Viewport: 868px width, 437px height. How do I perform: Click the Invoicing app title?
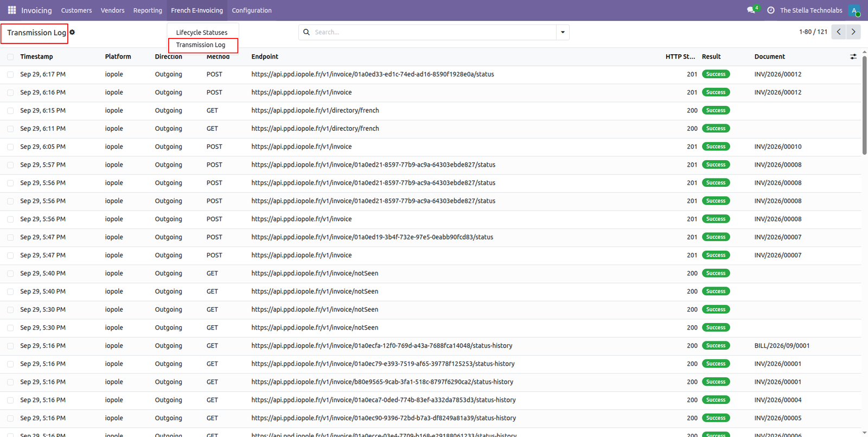36,10
